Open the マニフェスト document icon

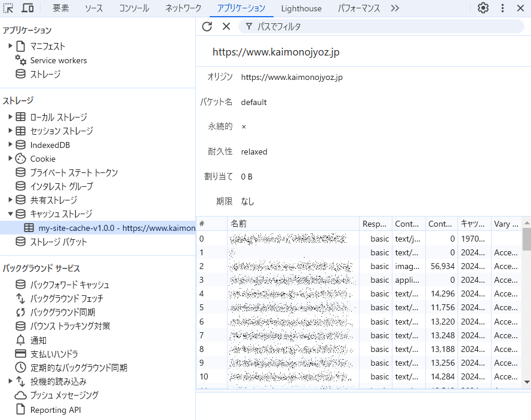21,46
